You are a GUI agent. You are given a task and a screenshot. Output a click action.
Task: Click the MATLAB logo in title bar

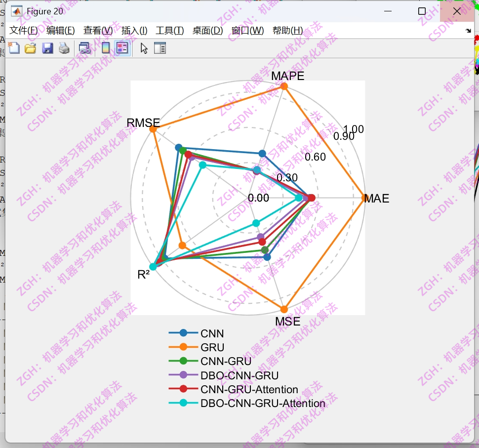click(16, 11)
